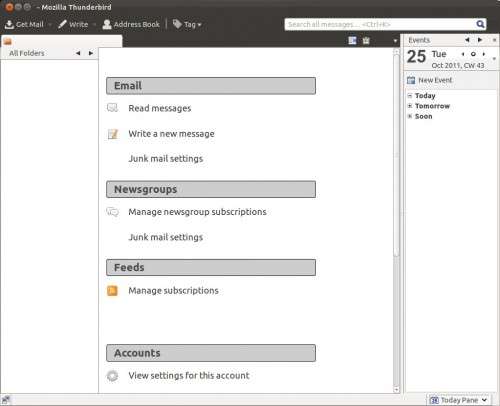Open the list-all-tabs dropdown arrow
The height and width of the screenshot is (406, 500).
click(395, 41)
